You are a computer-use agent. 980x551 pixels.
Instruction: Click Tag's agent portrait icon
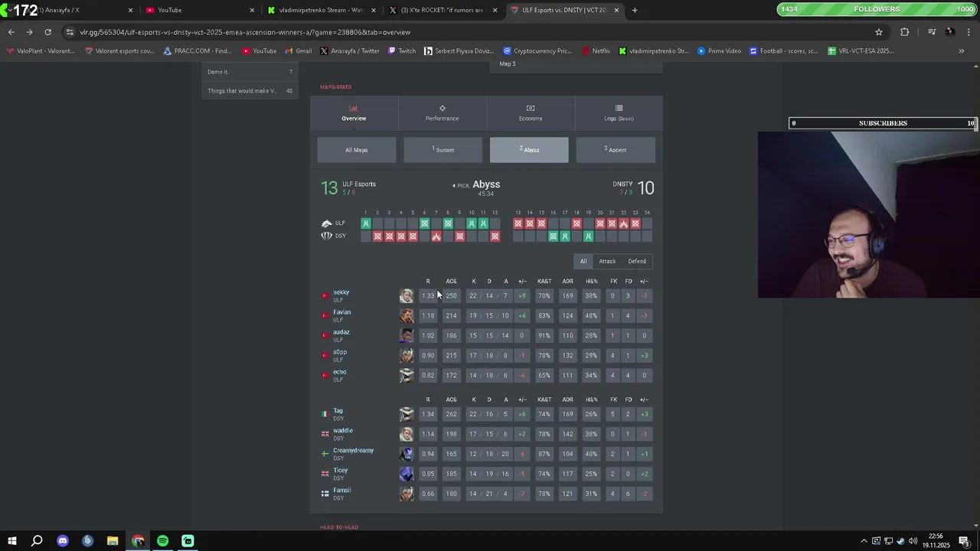click(x=407, y=415)
